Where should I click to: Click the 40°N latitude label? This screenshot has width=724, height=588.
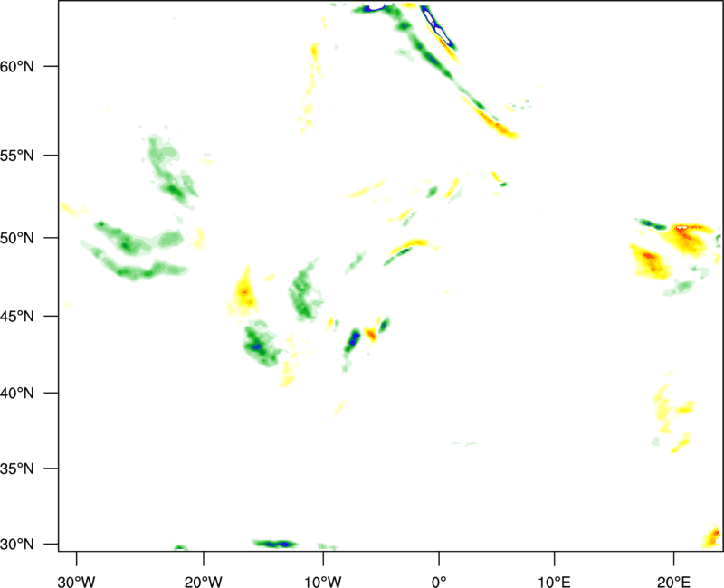tap(17, 394)
